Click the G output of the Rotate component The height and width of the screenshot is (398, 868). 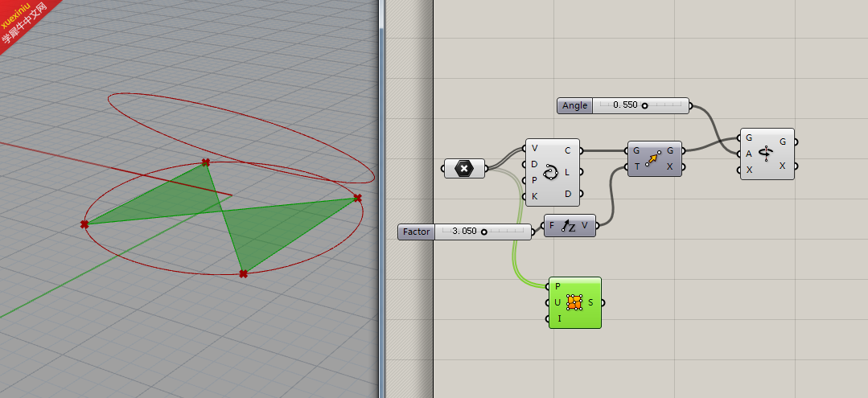[x=783, y=142]
